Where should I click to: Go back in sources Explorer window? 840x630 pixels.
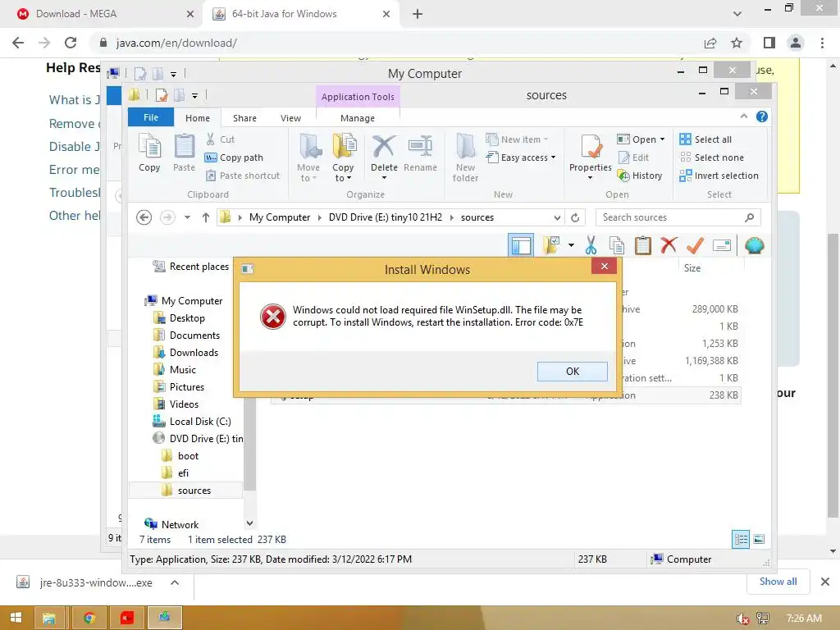(x=144, y=217)
